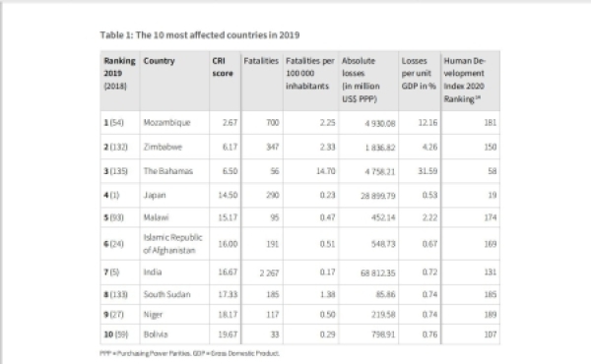
Task: Click the Bahamas losses per GDP value 31.59
Action: [427, 171]
